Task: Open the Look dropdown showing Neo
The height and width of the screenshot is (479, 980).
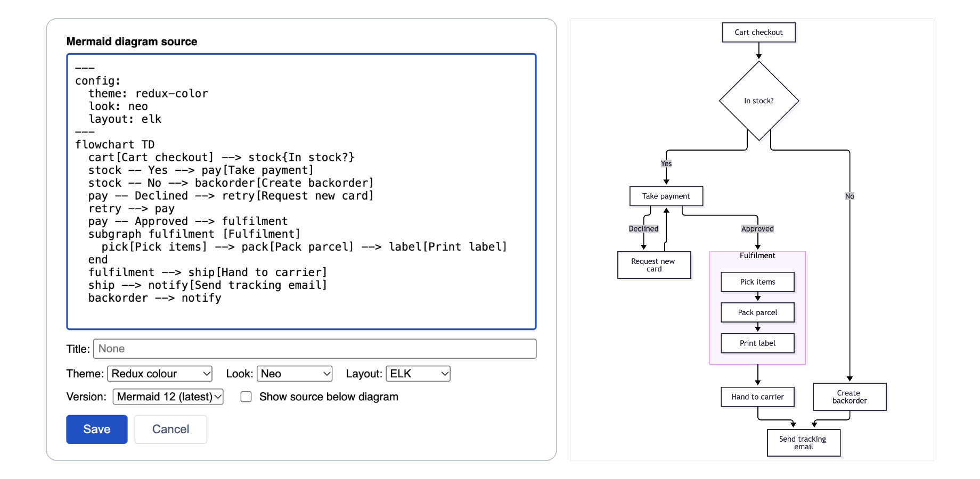Action: (295, 374)
